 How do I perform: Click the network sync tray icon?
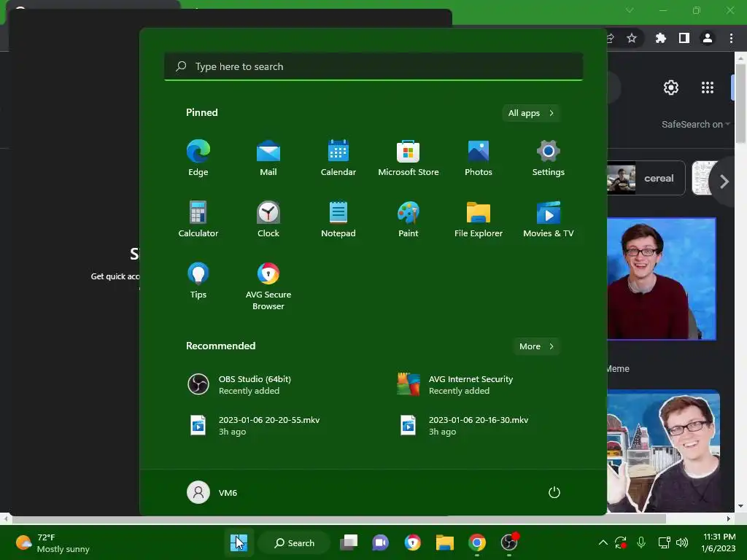pos(621,542)
